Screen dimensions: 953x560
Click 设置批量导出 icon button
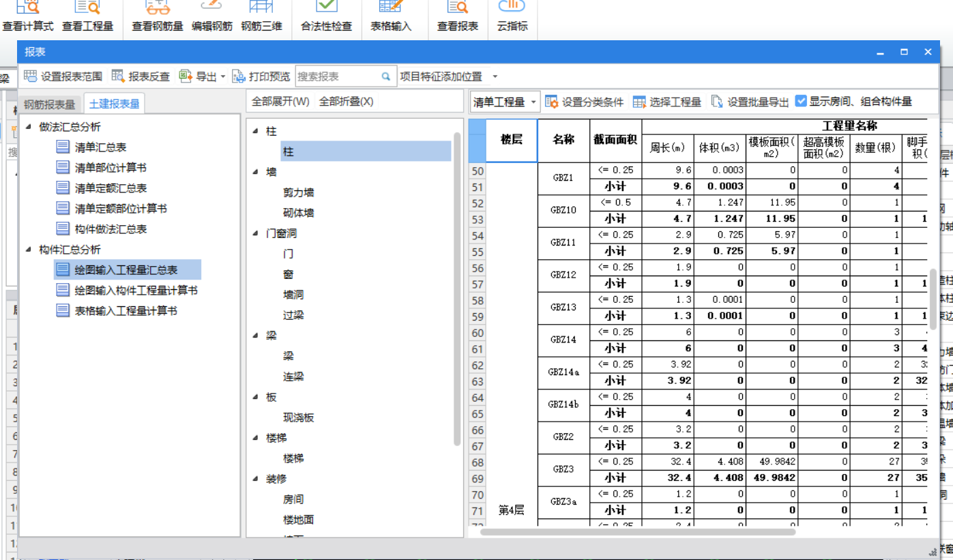click(x=717, y=102)
